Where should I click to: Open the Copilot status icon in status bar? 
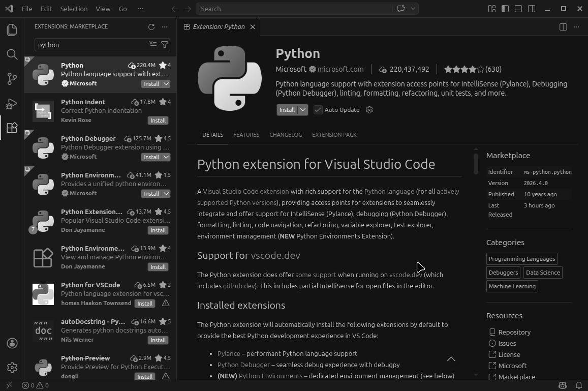pos(563,385)
